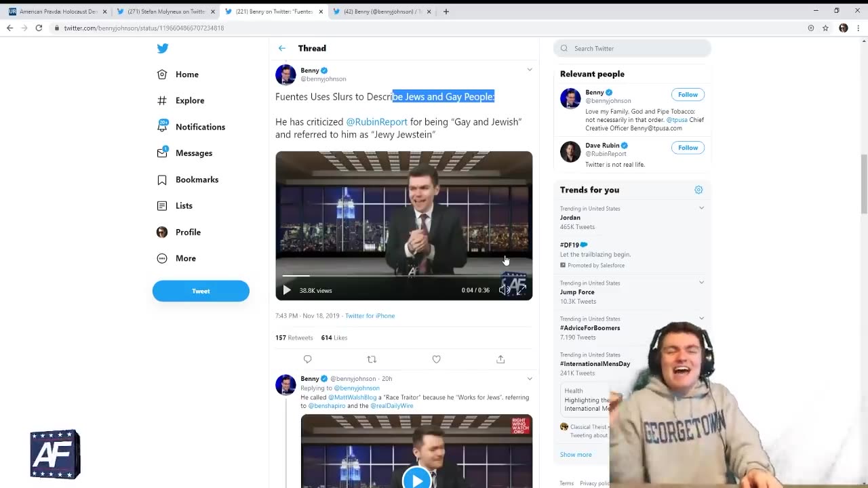Viewport: 868px width, 488px height.
Task: Click the Search Twitter field
Action: pos(632,48)
